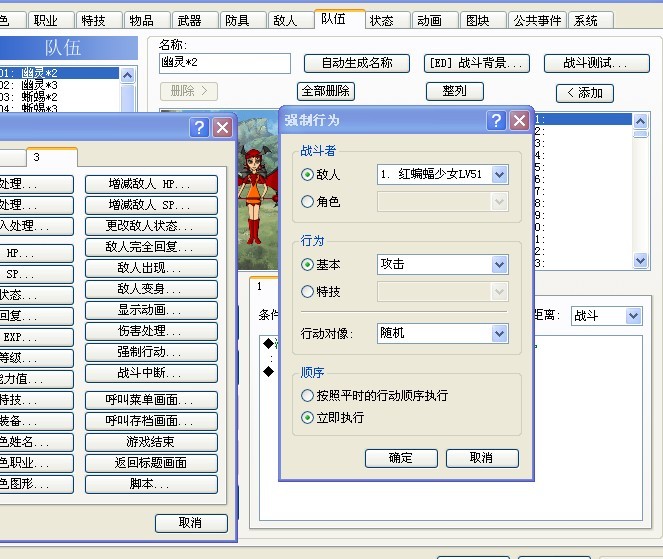Screen dimensions: 663x559
Task: Click 增减敌人 HP command
Action: coord(151,184)
